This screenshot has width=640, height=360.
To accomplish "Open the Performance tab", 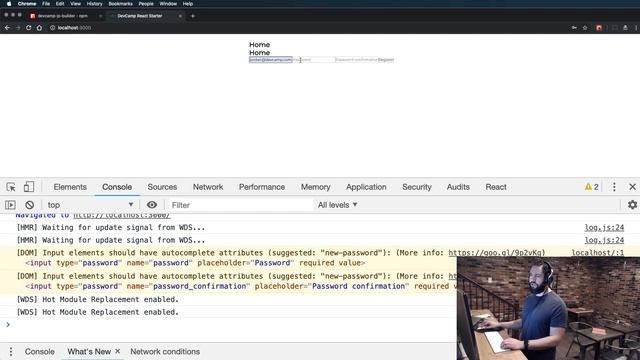I will (x=262, y=187).
